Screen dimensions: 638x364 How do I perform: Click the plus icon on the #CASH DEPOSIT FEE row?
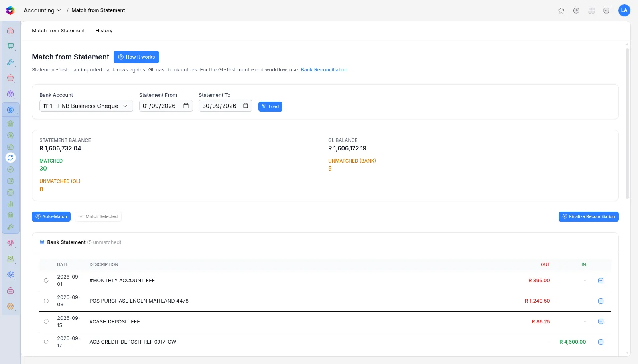pos(601,321)
